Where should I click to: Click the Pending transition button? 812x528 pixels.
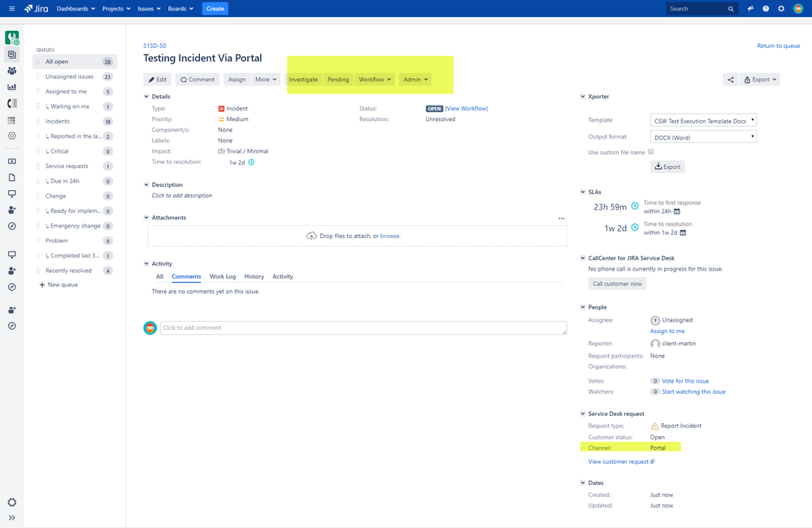tap(338, 80)
